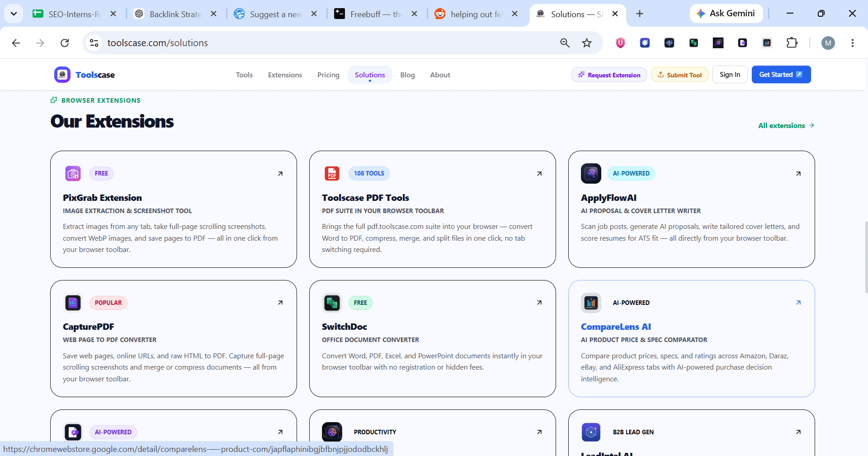Reload the current page
868x456 pixels.
coord(65,43)
